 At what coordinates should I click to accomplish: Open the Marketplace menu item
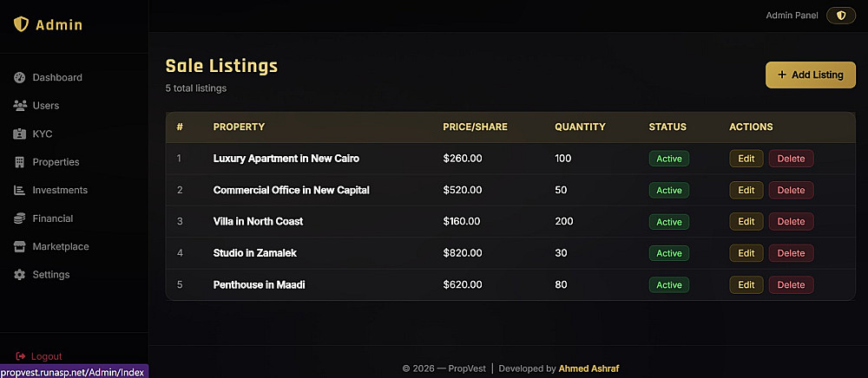tap(61, 246)
